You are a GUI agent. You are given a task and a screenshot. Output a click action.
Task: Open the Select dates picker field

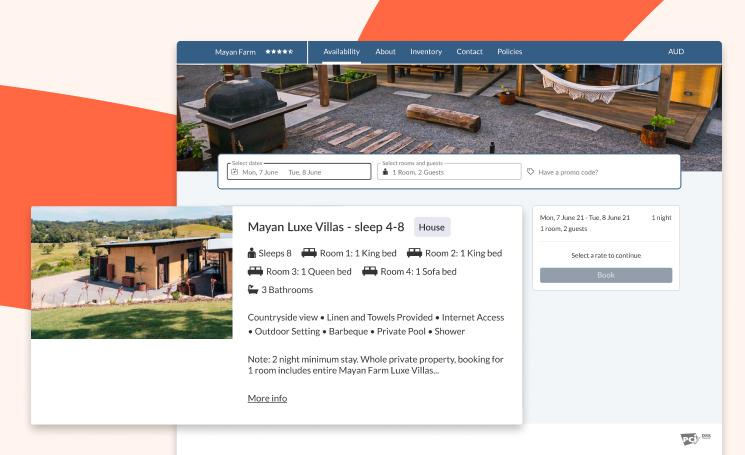click(x=298, y=171)
